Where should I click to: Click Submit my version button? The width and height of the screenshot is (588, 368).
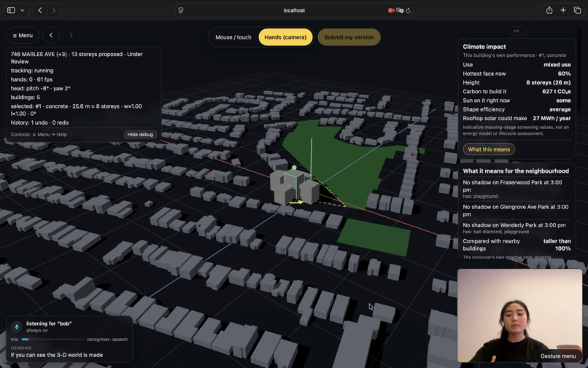click(x=349, y=37)
